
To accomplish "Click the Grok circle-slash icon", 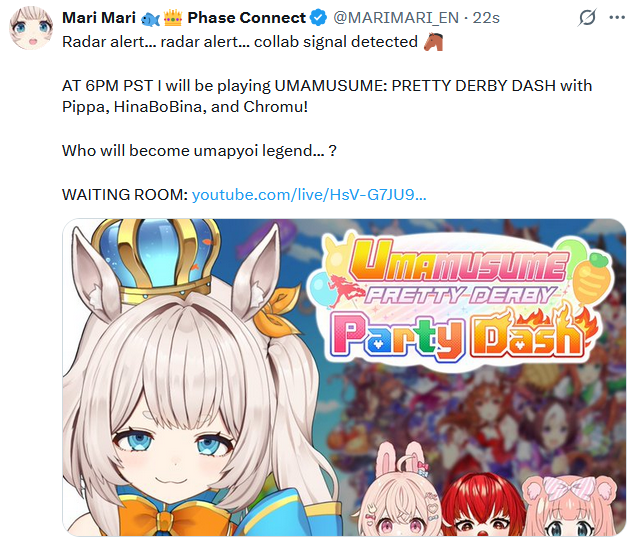I will click(x=587, y=18).
